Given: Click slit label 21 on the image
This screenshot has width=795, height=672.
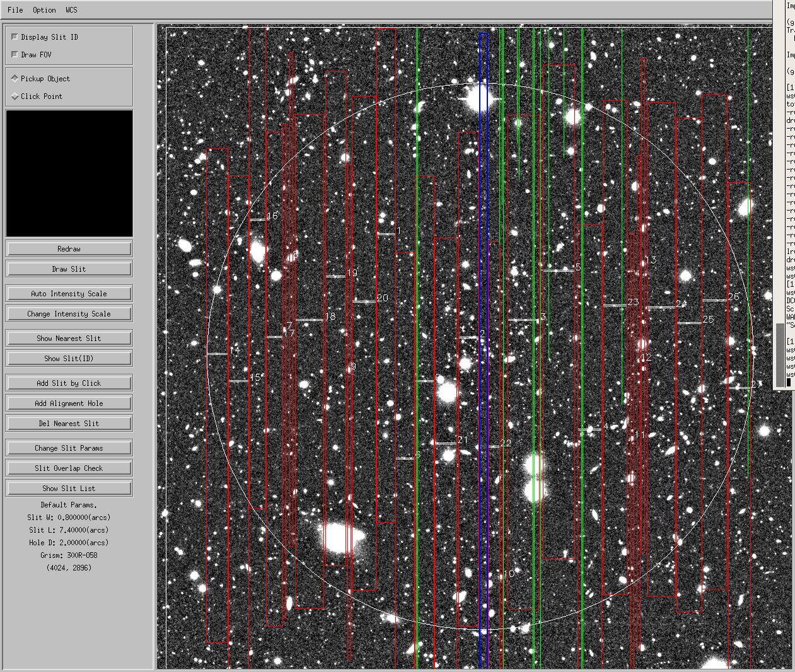Looking at the screenshot, I should [463, 440].
